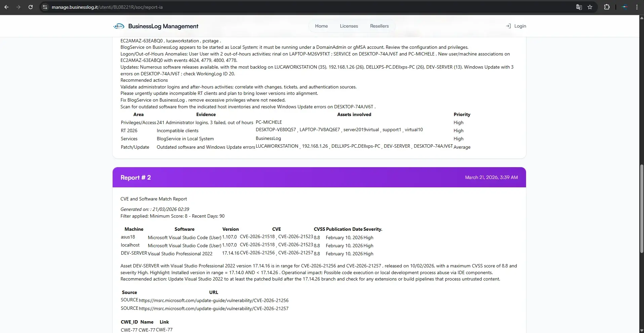Open Chrome three-dot menu
This screenshot has height=333, width=644.
click(637, 7)
